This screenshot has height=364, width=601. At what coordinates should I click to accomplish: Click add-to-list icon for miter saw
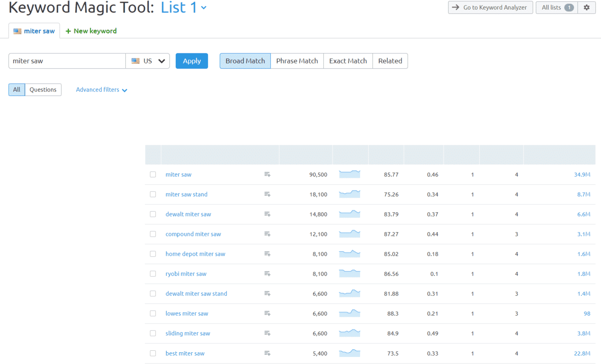[x=267, y=174]
